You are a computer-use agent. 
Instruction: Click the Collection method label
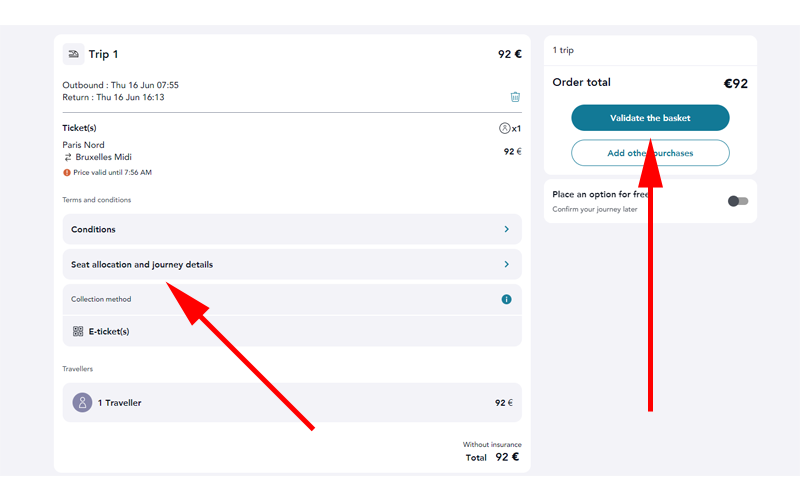tap(101, 299)
